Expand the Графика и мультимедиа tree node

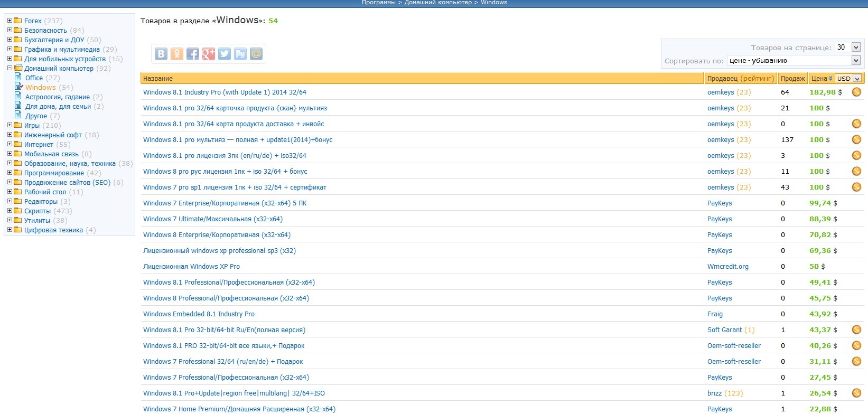tap(10, 49)
